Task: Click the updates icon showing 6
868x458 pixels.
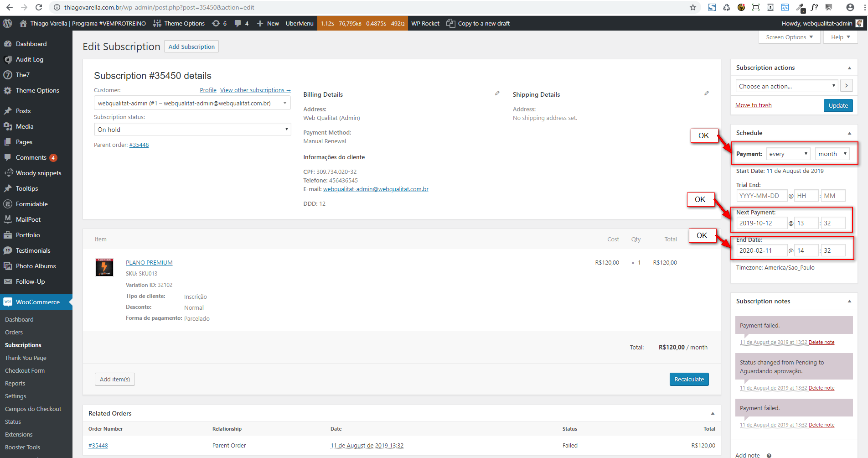Action: pos(216,23)
